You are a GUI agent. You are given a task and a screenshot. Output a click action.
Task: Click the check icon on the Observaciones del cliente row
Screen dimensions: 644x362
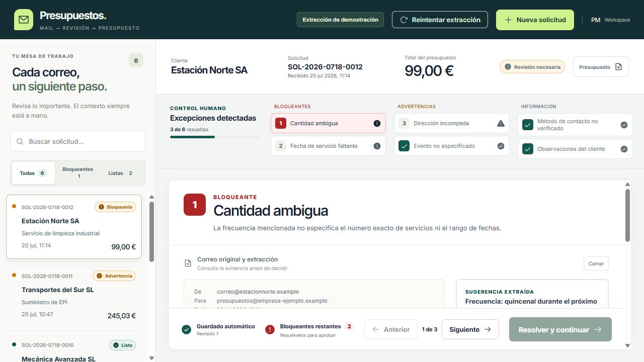point(624,149)
